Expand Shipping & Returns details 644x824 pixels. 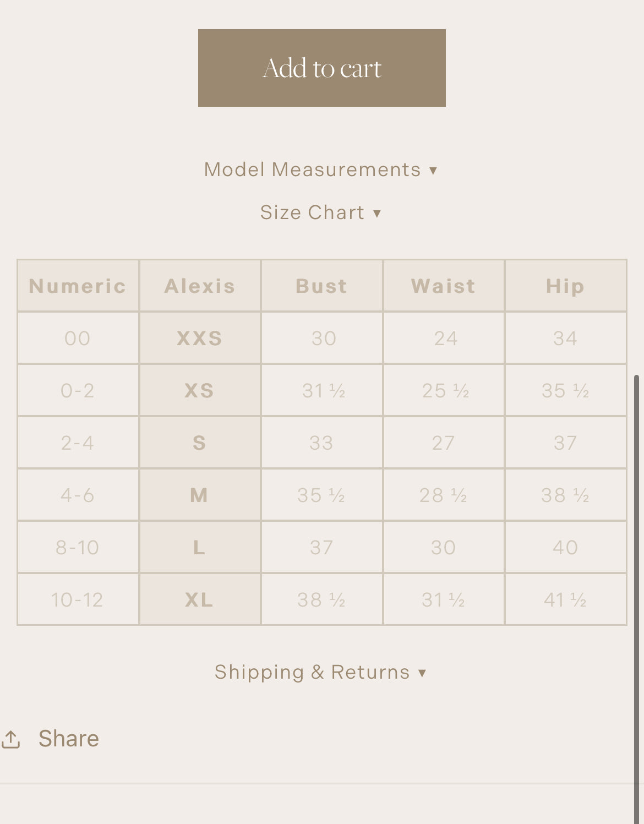312,672
